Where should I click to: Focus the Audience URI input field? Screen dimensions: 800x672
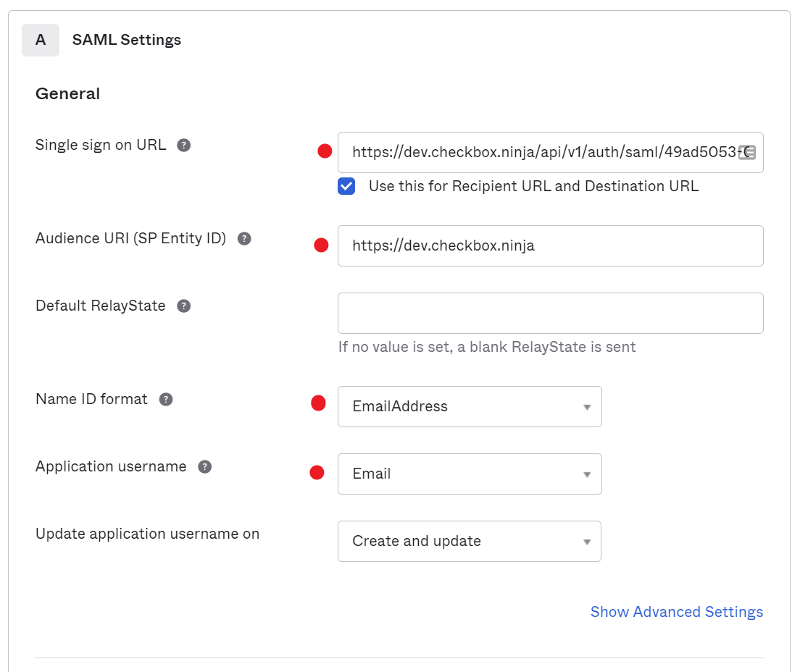(x=551, y=245)
